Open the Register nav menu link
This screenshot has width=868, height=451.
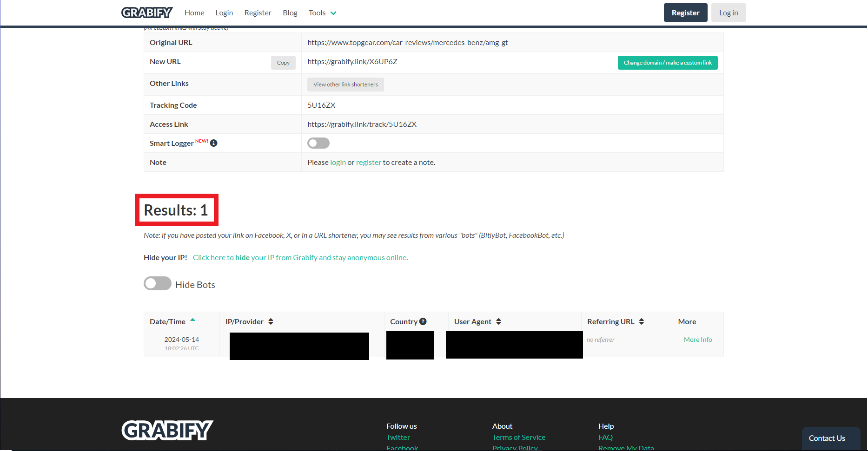(x=258, y=13)
